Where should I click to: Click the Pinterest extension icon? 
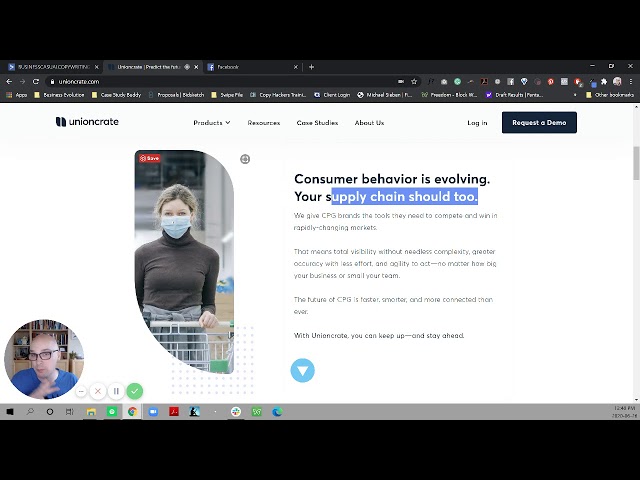(551, 82)
